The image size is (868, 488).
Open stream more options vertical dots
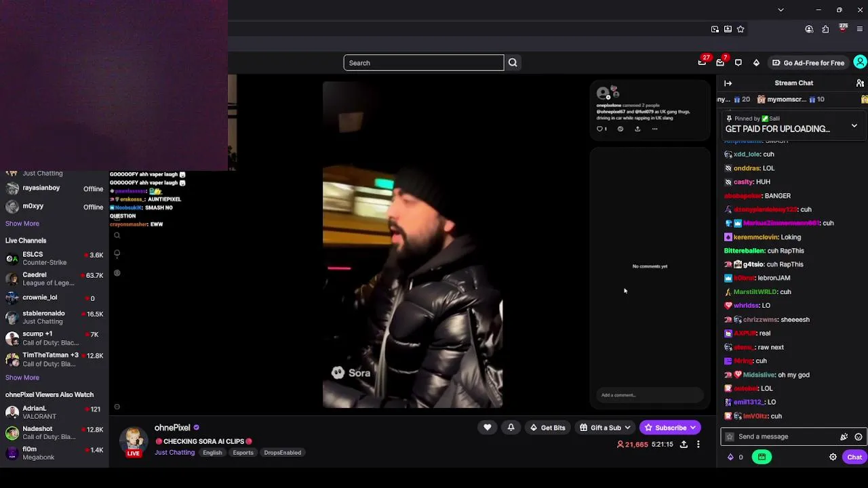point(698,444)
